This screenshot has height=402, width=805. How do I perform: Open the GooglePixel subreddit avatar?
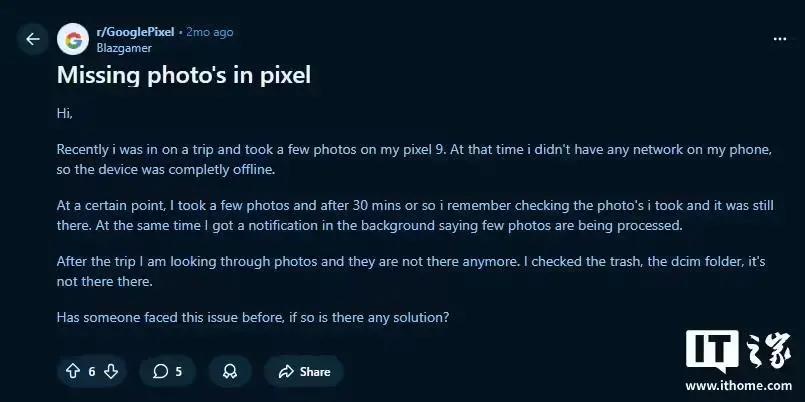tap(73, 39)
